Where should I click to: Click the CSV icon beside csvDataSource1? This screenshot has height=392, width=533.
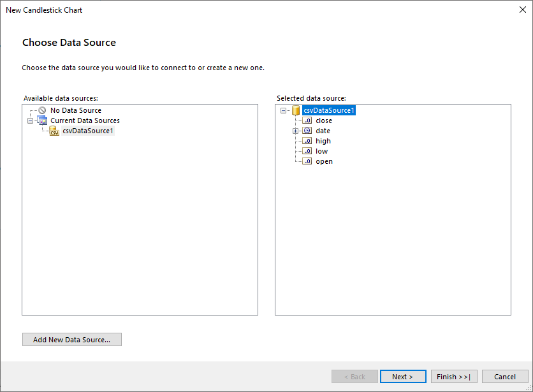(x=54, y=131)
